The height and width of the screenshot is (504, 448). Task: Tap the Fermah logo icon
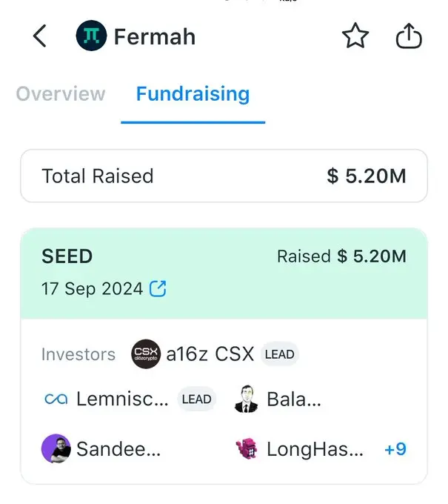click(91, 36)
